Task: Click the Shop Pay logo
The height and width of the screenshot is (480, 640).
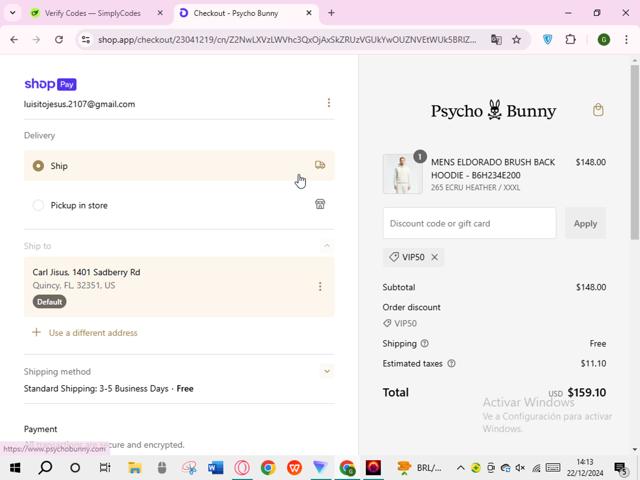Action: click(x=50, y=84)
